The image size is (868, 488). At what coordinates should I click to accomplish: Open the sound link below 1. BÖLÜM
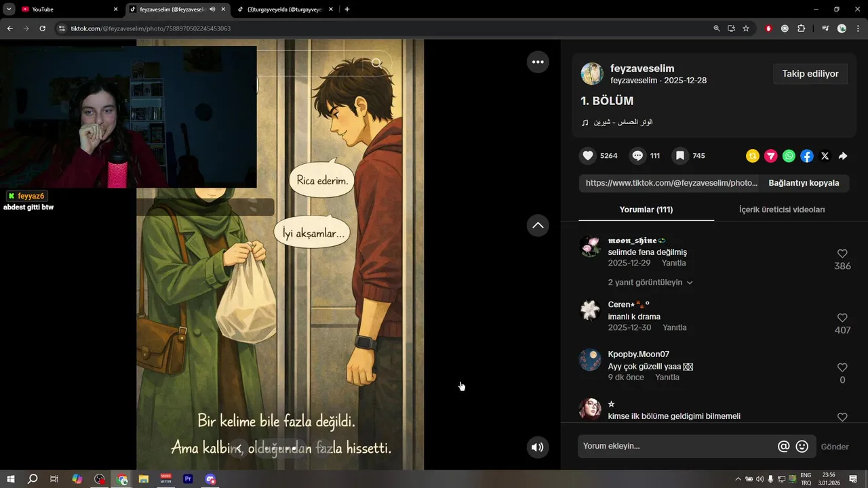point(617,122)
